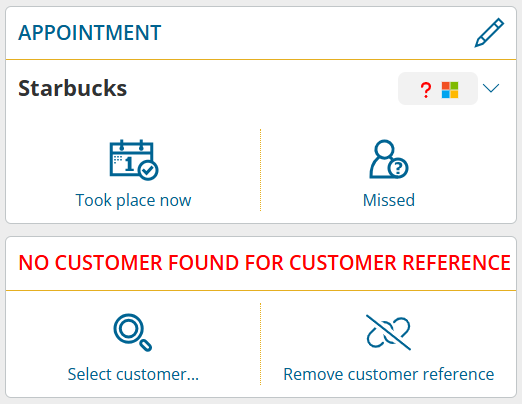
Task: Click the calendar check icon above Took place now
Action: click(x=134, y=160)
